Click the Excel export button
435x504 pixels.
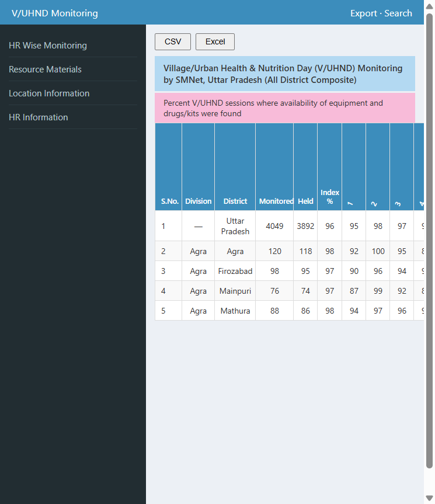(215, 42)
